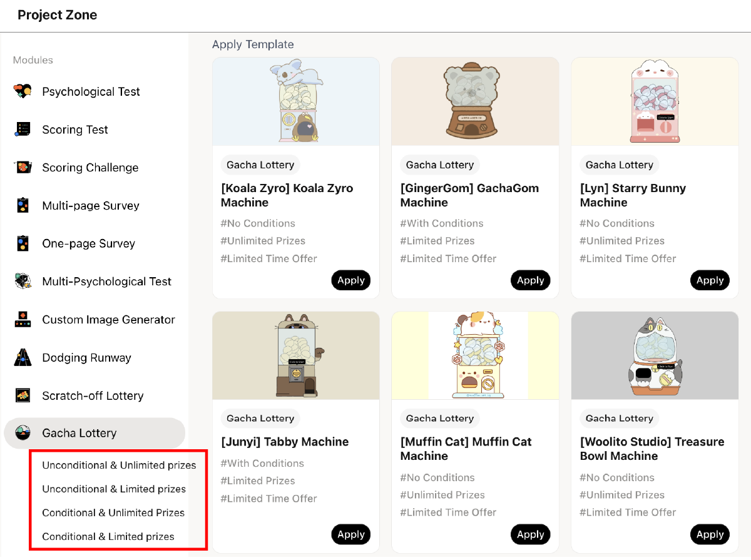Apply the GachaGom Machine template

pos(530,280)
